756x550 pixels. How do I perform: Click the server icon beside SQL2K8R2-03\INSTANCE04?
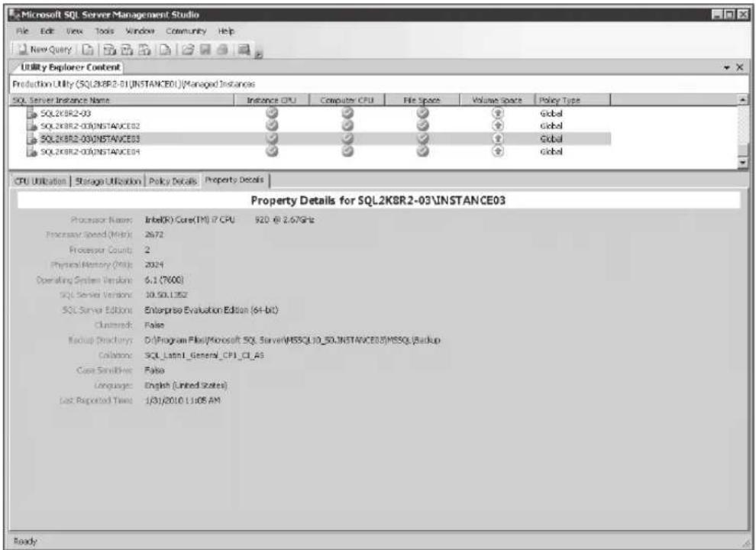coord(32,151)
